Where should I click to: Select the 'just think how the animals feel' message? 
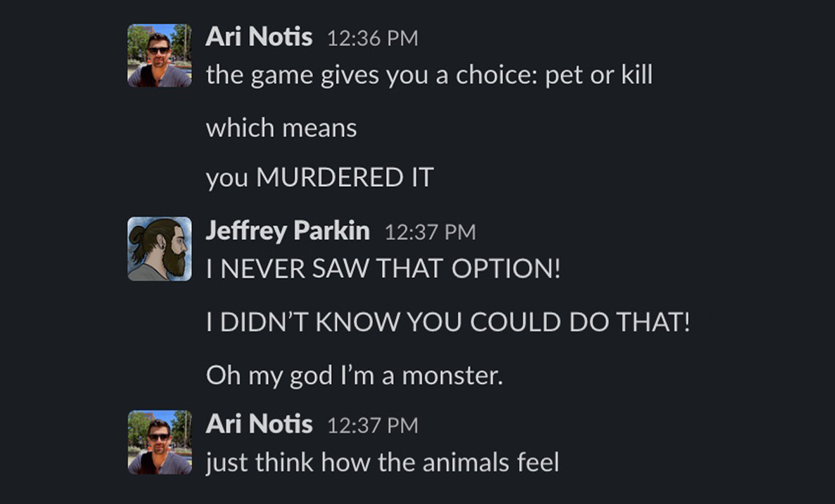click(382, 462)
